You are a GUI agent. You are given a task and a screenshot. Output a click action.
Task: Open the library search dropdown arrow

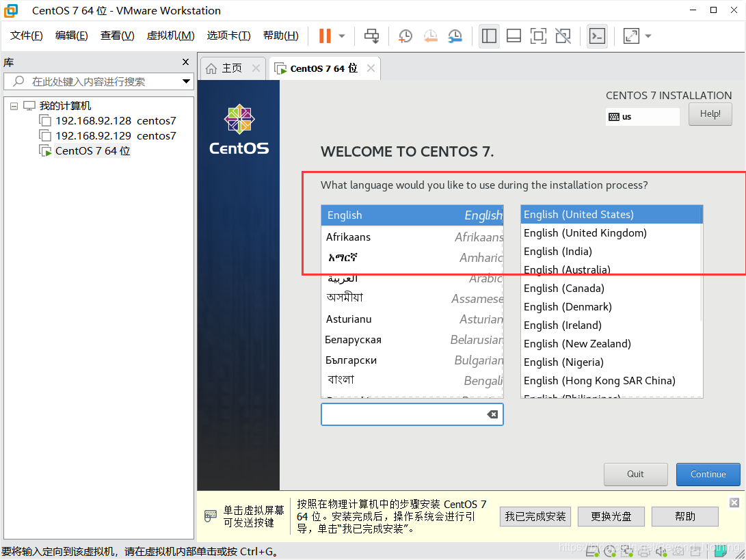[187, 81]
